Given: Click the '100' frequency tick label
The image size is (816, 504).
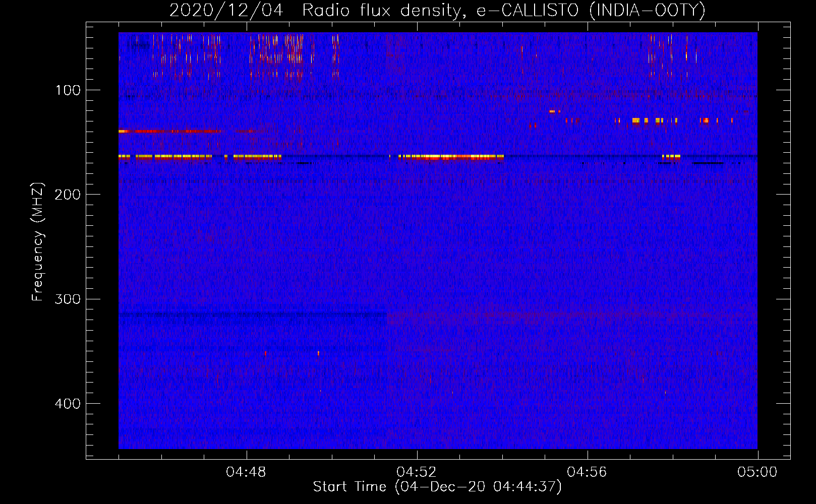Looking at the screenshot, I should click(68, 90).
